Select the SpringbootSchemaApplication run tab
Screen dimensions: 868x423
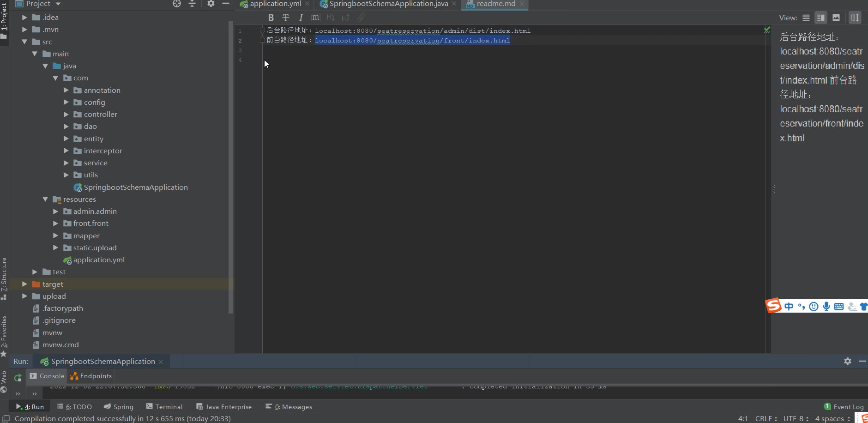[102, 361]
